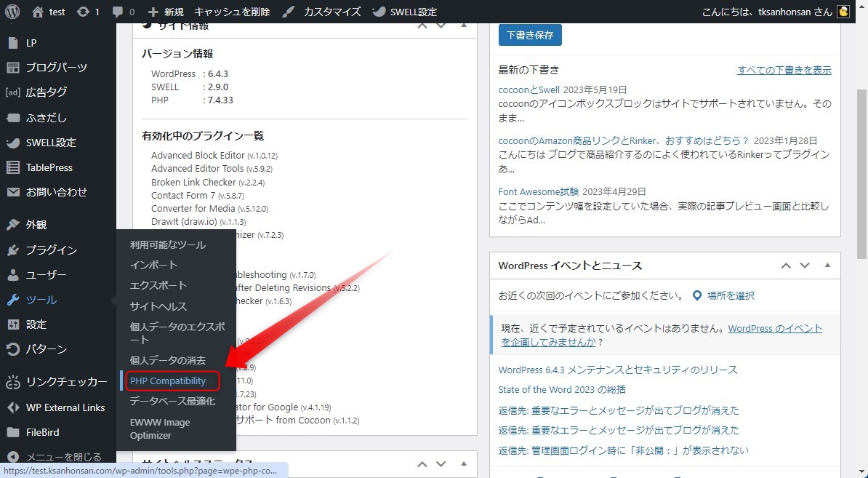The width and height of the screenshot is (868, 478).
Task: Open ブログパーツ in the sidebar
Action: point(56,68)
